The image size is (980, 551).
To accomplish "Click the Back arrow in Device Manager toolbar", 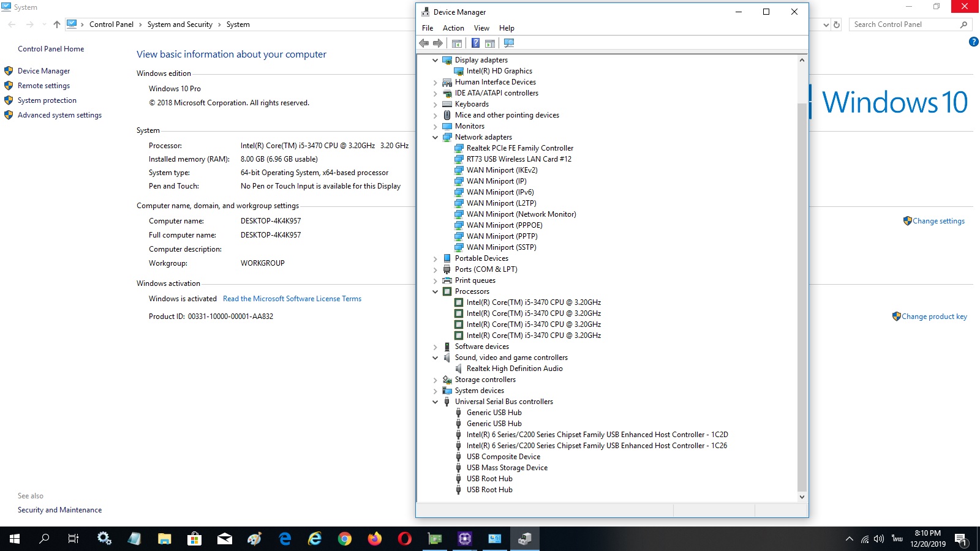I will coord(424,43).
